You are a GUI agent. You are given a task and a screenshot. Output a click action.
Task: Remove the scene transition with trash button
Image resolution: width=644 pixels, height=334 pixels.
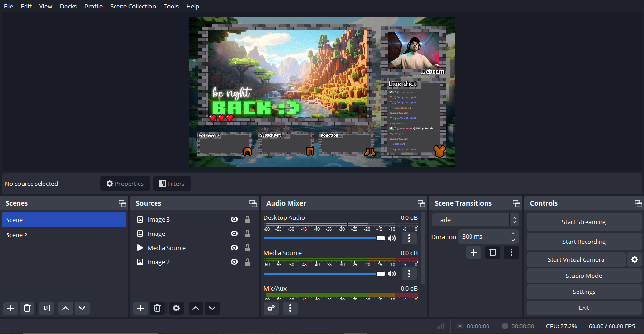click(493, 252)
